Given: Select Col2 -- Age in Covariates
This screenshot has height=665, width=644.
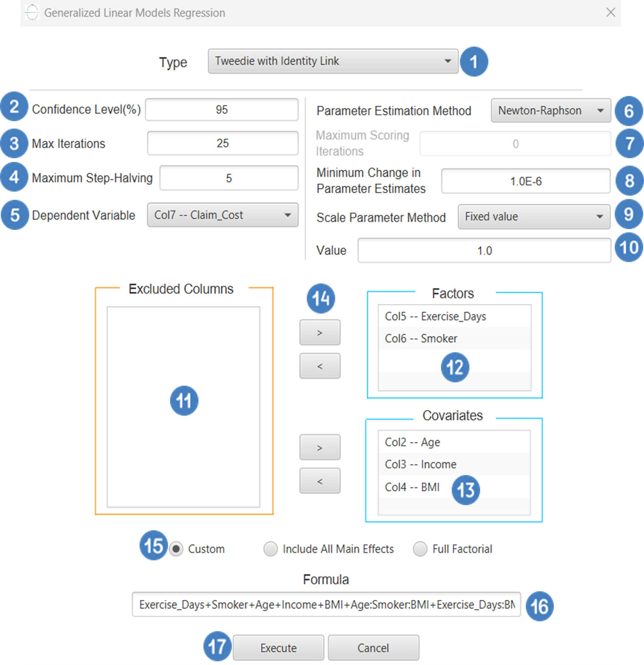Looking at the screenshot, I should tap(454, 442).
